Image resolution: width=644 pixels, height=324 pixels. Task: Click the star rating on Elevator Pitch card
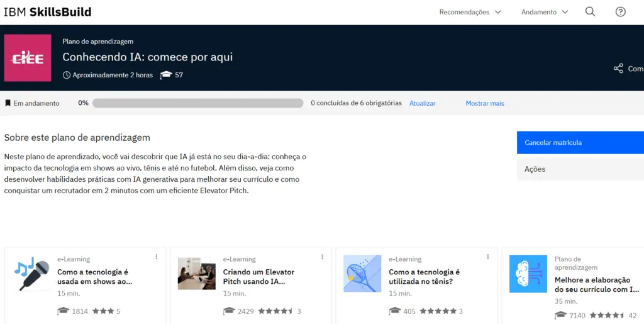point(275,311)
